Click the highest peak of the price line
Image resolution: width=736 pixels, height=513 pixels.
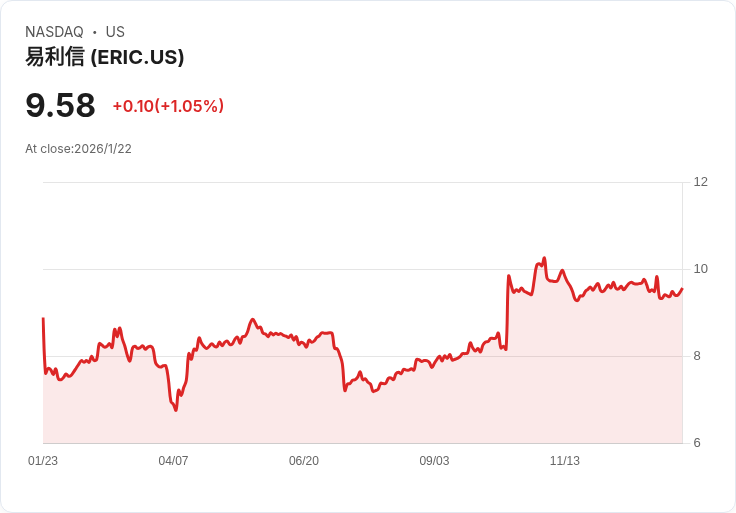pos(544,258)
